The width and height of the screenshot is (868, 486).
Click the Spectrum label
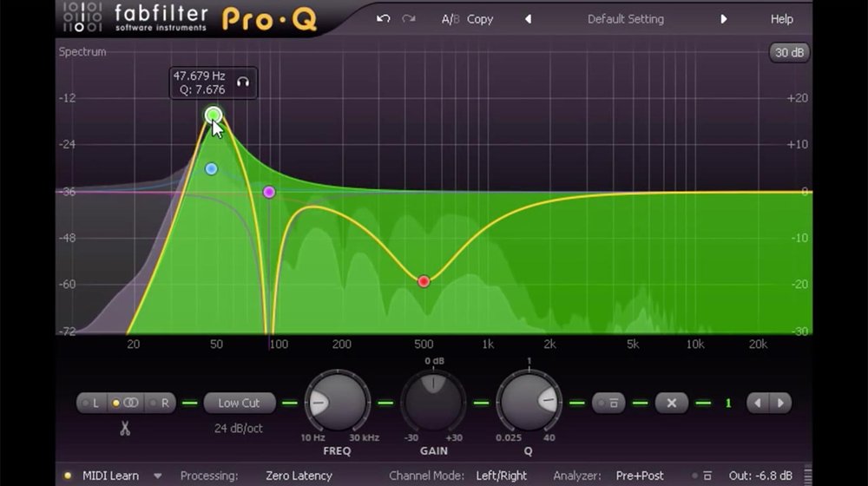[x=82, y=51]
